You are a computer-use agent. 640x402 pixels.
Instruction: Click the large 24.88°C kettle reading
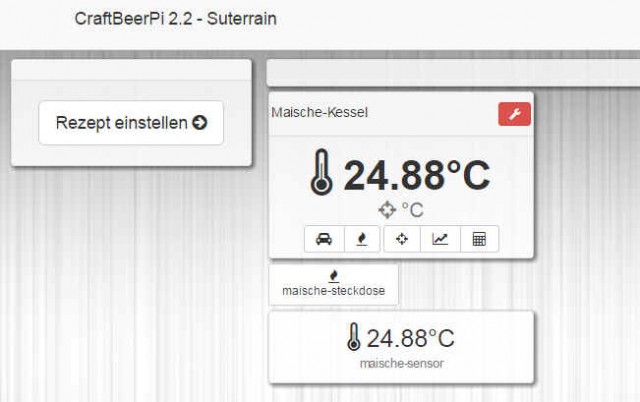[x=417, y=175]
